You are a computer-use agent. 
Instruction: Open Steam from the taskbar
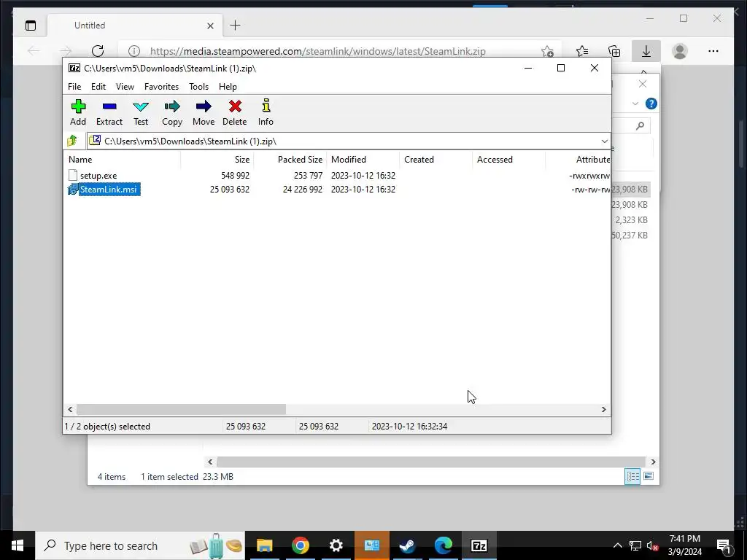pos(407,545)
